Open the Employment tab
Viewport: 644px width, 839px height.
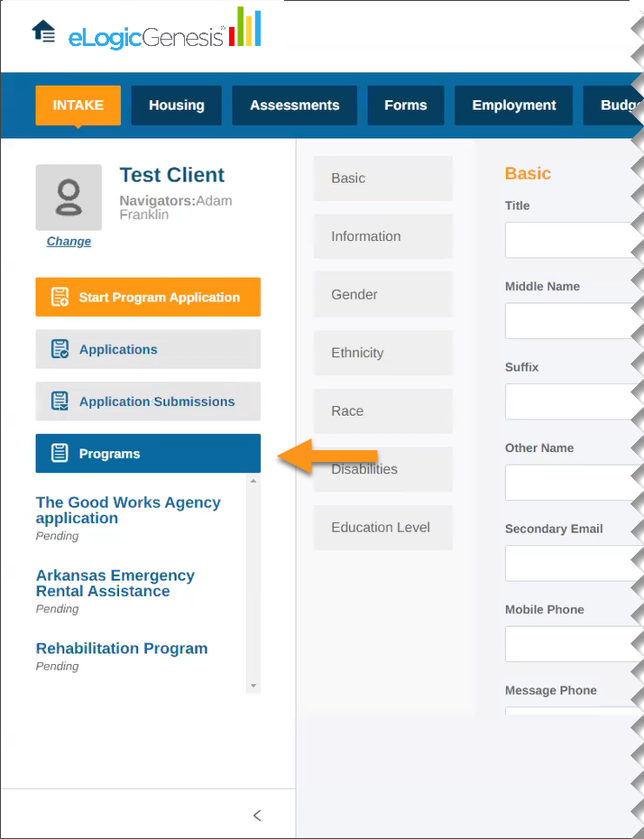pos(513,106)
